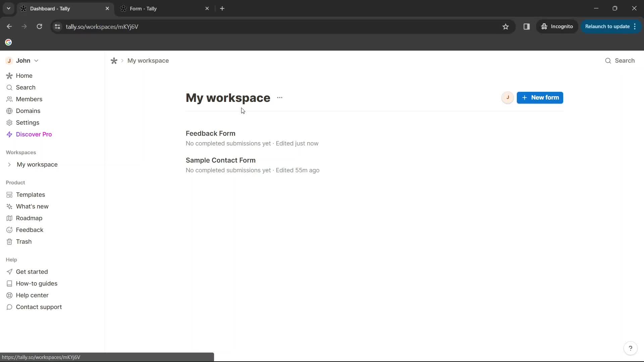Click Discover Pro upgrade icon
The width and height of the screenshot is (644, 362).
[x=8, y=134]
